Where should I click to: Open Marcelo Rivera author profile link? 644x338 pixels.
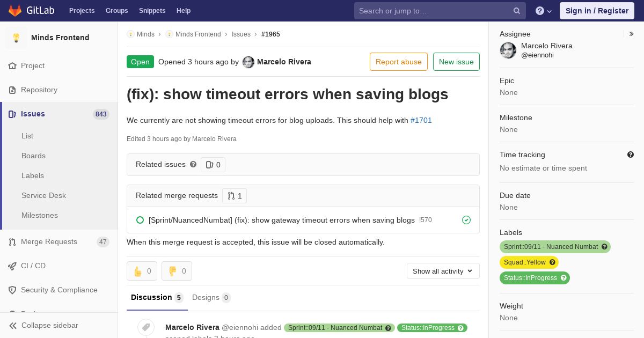click(284, 62)
